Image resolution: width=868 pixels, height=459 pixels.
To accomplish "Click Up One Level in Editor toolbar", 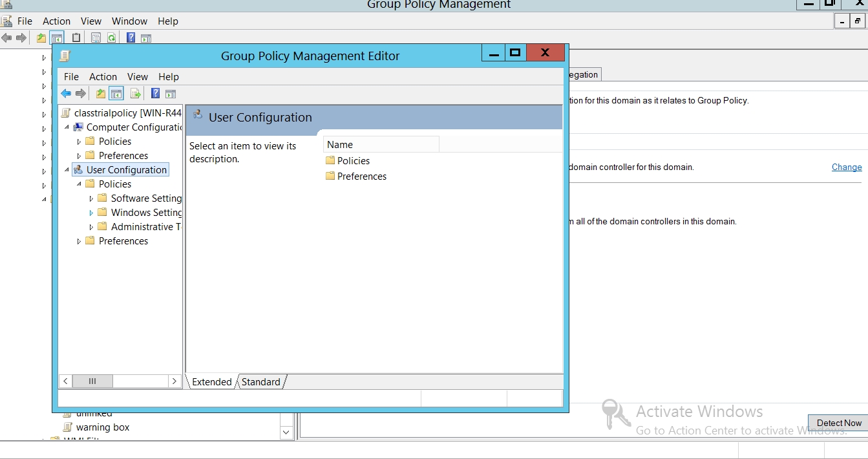I will 101,94.
